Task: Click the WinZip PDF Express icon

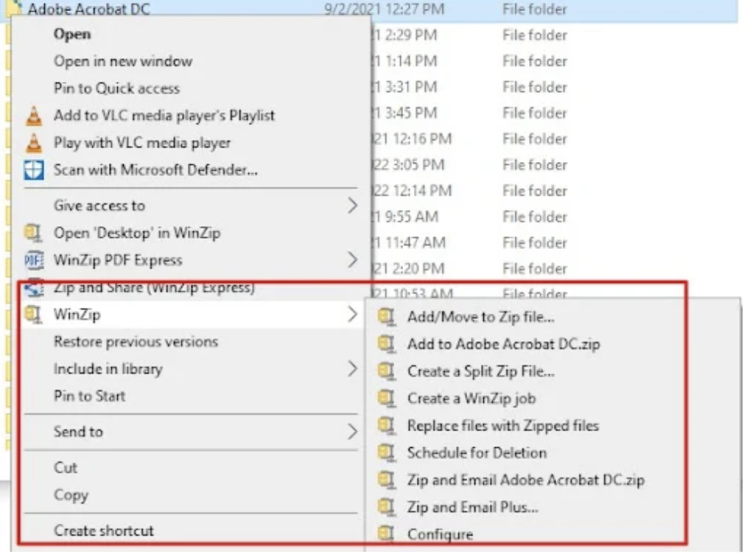Action: pos(34,260)
